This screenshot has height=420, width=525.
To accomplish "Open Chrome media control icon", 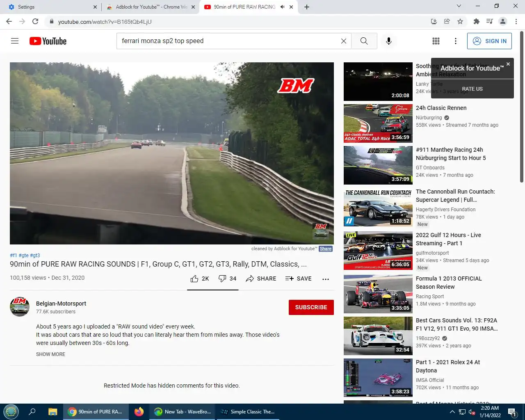I will tap(489, 21).
